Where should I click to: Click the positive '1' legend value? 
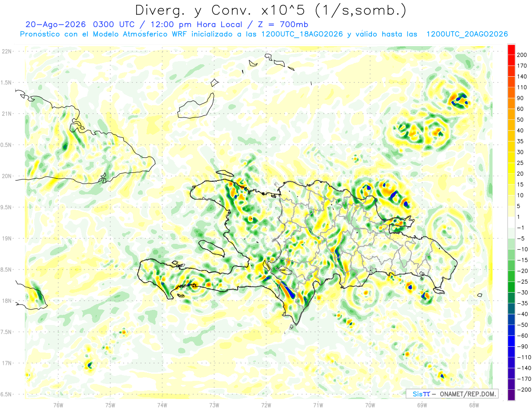[519, 217]
